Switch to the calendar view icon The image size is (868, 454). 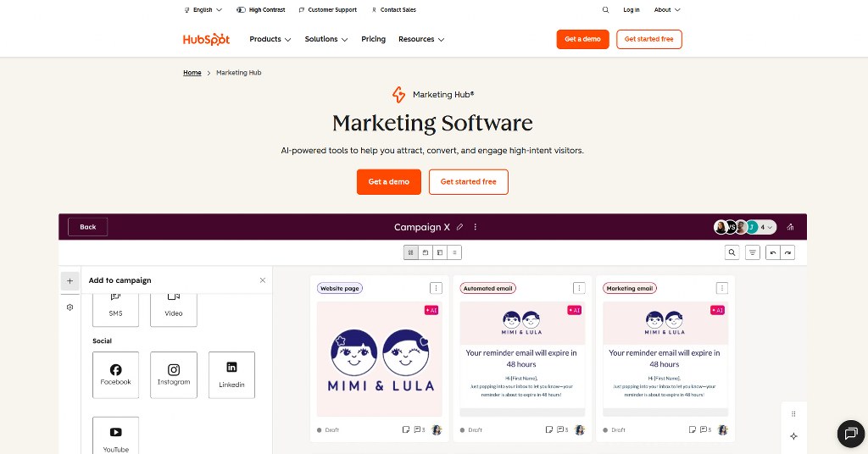pos(426,252)
